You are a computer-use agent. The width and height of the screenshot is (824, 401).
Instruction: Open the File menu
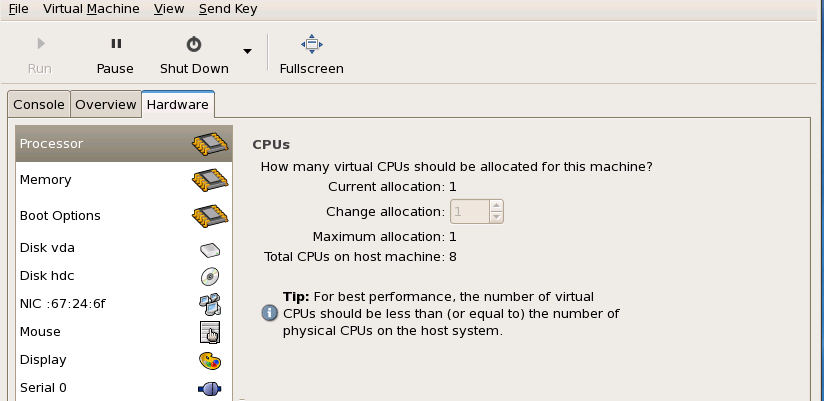coord(18,9)
